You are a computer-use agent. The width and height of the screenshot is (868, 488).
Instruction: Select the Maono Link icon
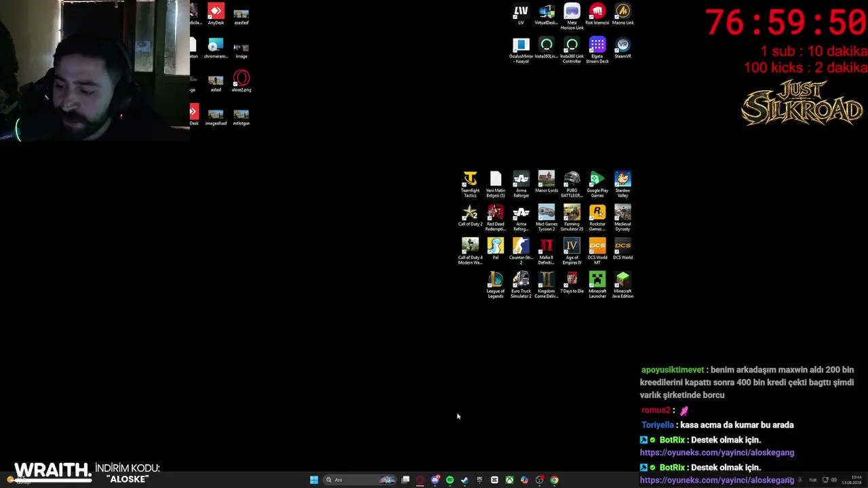(623, 14)
